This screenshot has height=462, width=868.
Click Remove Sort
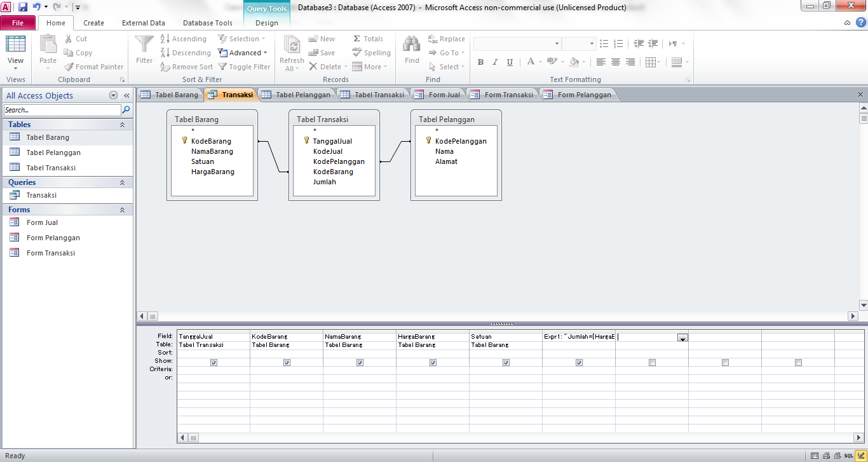(187, 67)
